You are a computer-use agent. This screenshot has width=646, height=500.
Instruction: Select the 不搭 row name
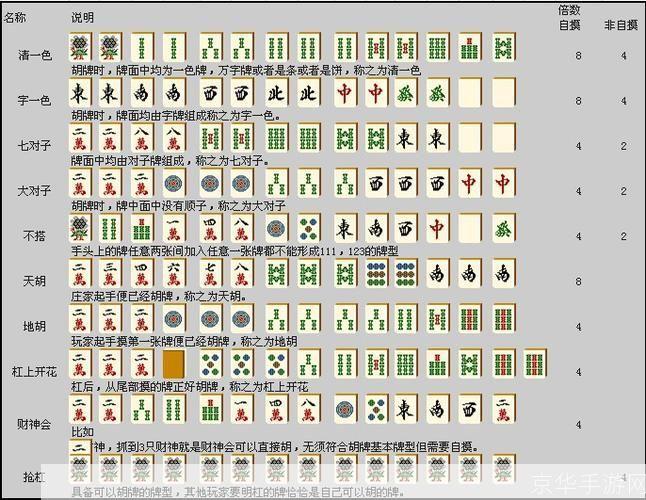click(35, 236)
